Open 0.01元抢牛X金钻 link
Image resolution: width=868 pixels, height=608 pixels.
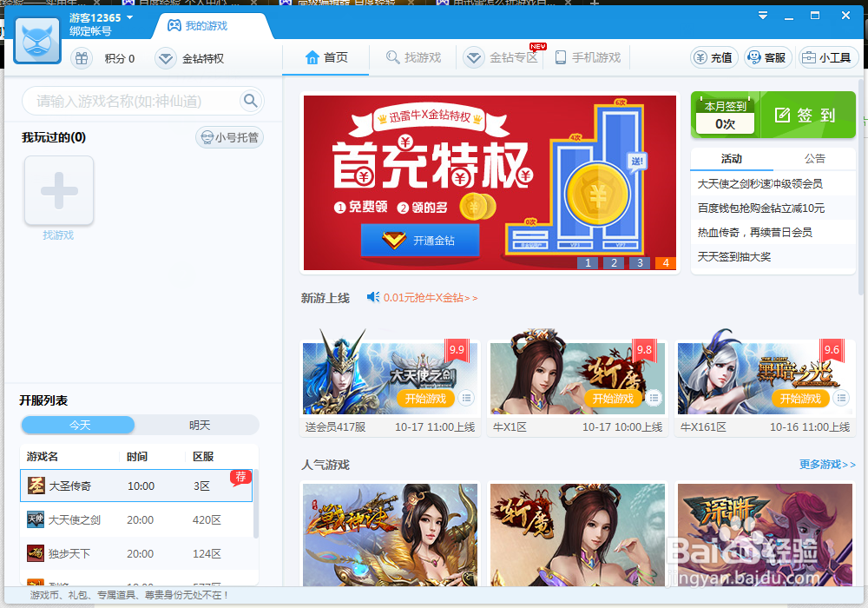pyautogui.click(x=431, y=298)
